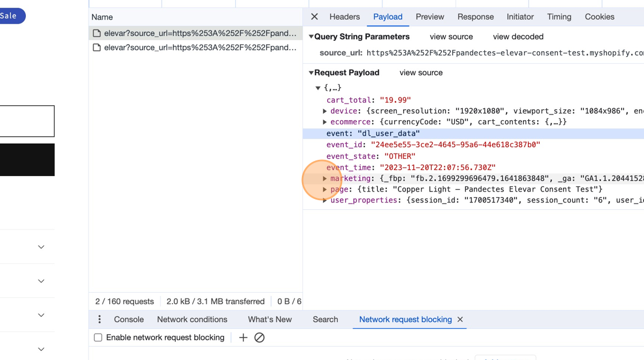Screen dimensions: 644x360
Task: Add a blocking pattern with plus icon
Action: point(243,338)
